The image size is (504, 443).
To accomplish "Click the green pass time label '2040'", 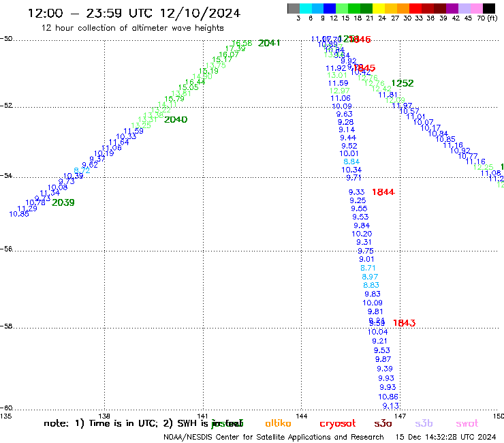I will tap(176, 119).
